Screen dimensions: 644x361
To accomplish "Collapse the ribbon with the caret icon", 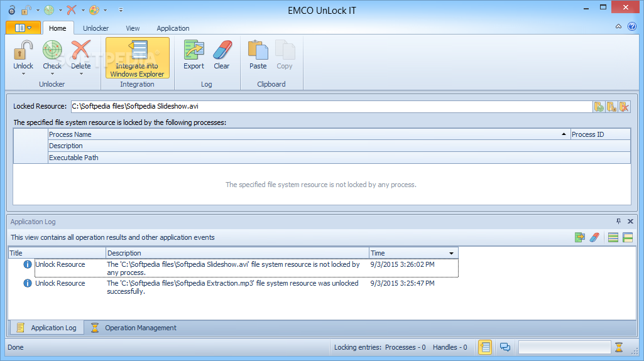I will (x=618, y=26).
